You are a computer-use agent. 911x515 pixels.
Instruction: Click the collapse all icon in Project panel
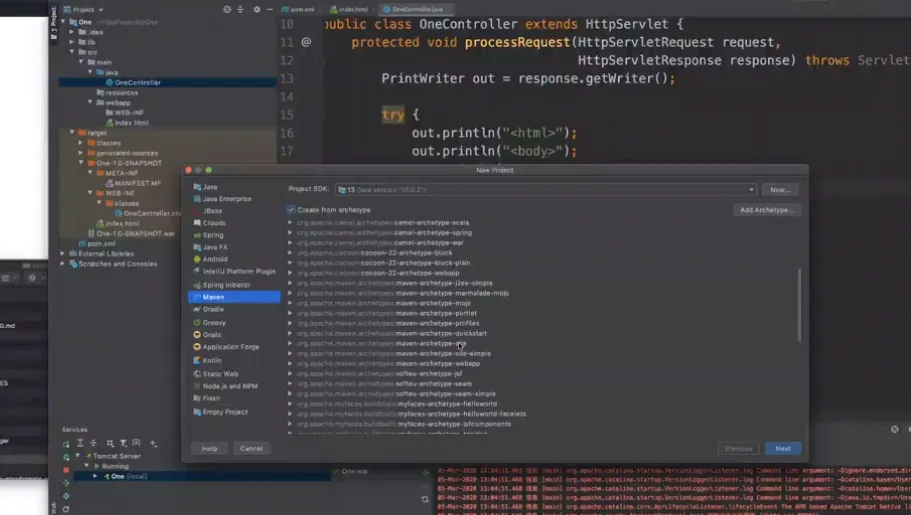tap(240, 9)
